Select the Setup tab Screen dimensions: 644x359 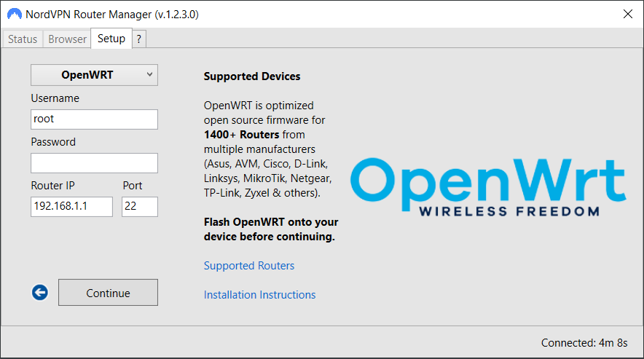point(111,38)
